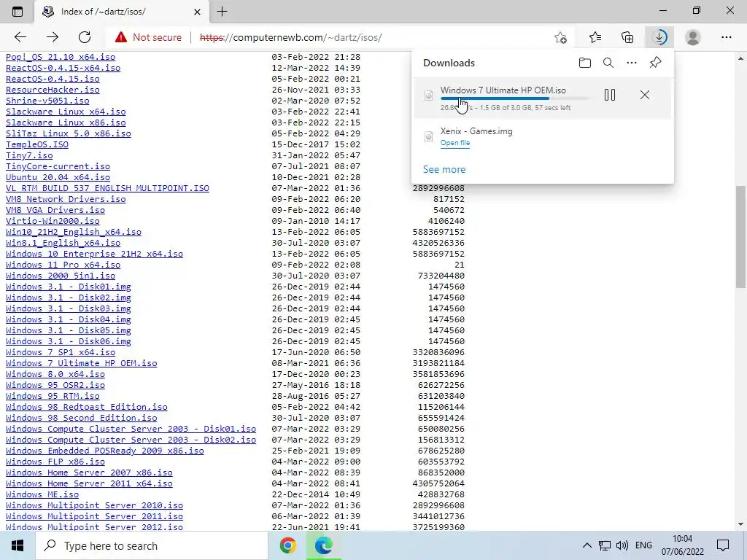The height and width of the screenshot is (560, 747).
Task: Refresh the current page
Action: [x=85, y=37]
